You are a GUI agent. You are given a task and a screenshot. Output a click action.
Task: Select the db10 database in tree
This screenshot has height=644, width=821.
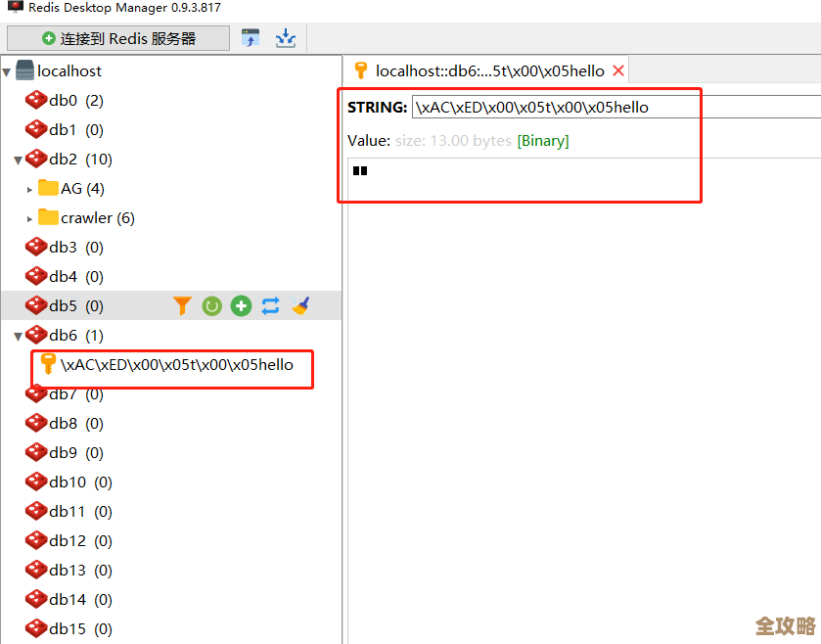(68, 483)
